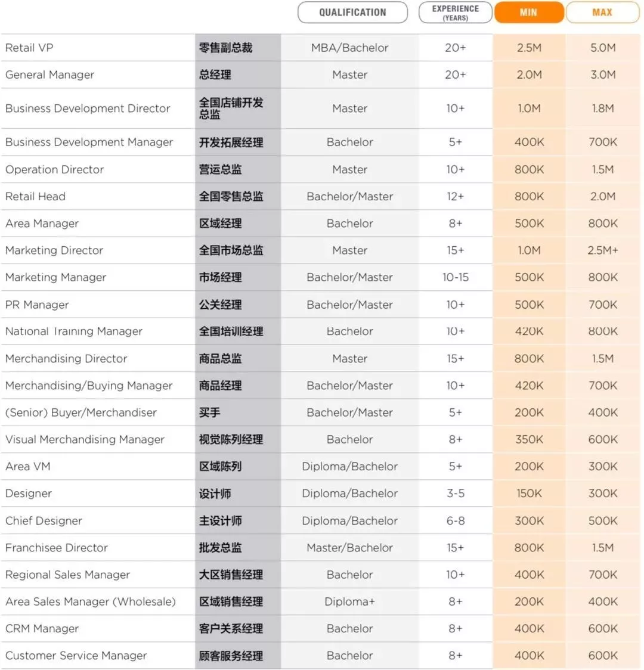
Task: Click the QUALIFICATION column header
Action: pyautogui.click(x=352, y=13)
